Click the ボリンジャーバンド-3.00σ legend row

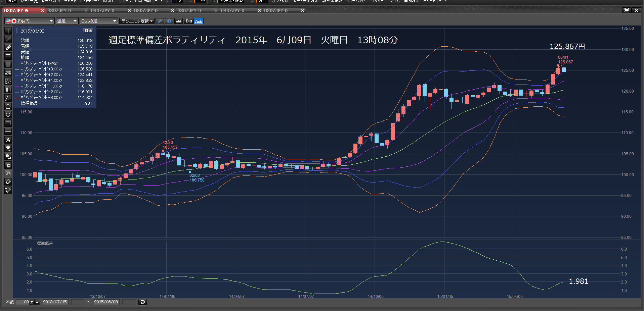pyautogui.click(x=54, y=98)
